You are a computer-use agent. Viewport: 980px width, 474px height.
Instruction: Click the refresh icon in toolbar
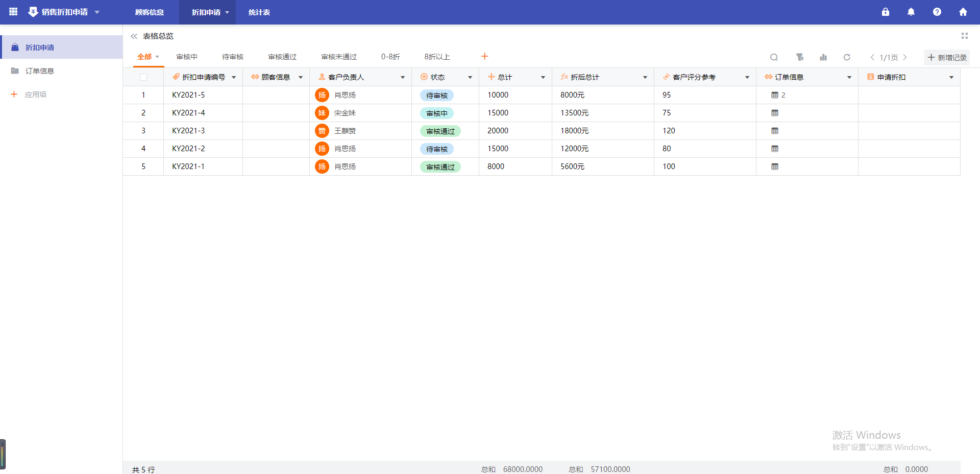847,57
